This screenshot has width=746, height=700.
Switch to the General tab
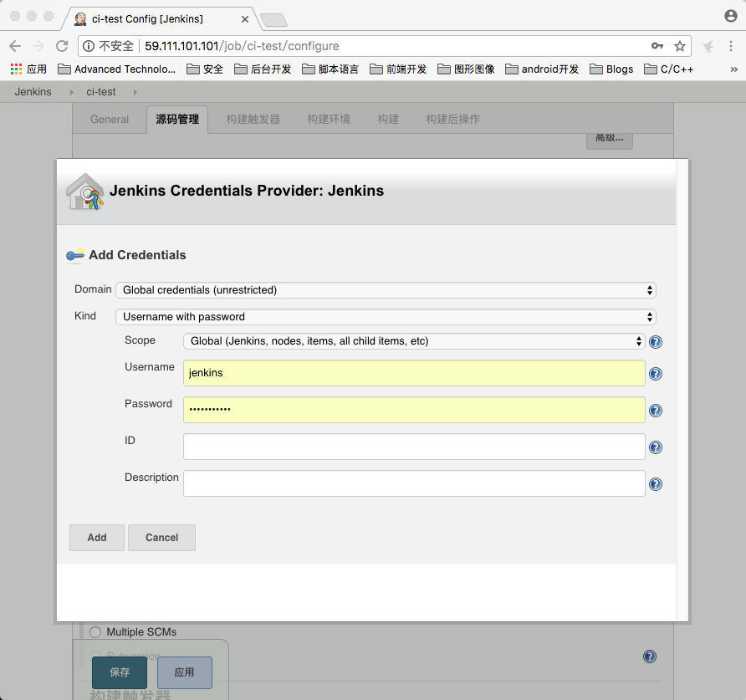point(110,120)
